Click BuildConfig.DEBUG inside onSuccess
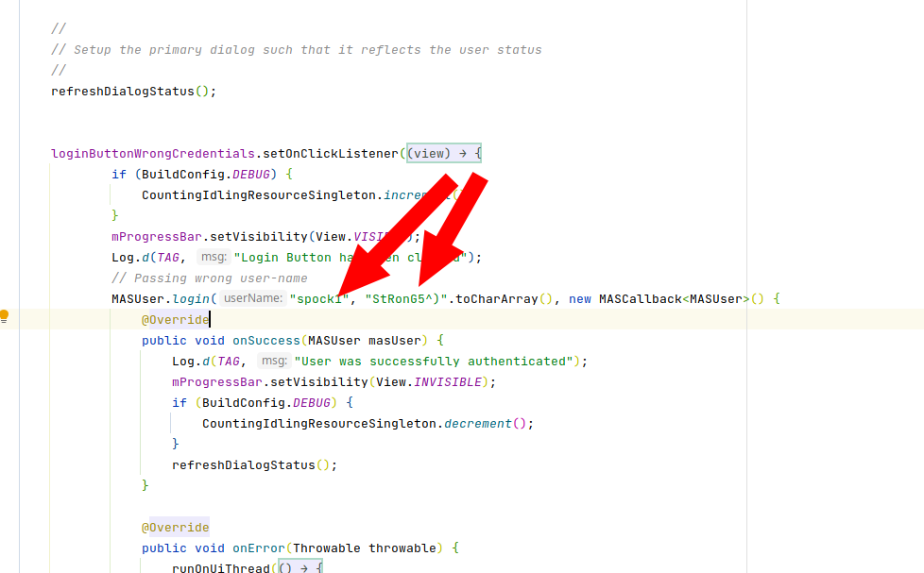Image resolution: width=924 pixels, height=573 pixels. (x=266, y=403)
